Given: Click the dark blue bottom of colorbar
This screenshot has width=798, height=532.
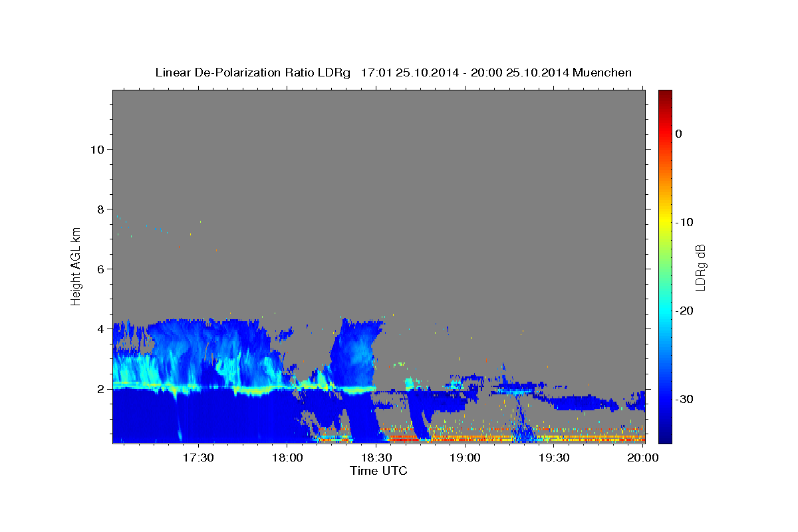Looking at the screenshot, I should point(665,438).
